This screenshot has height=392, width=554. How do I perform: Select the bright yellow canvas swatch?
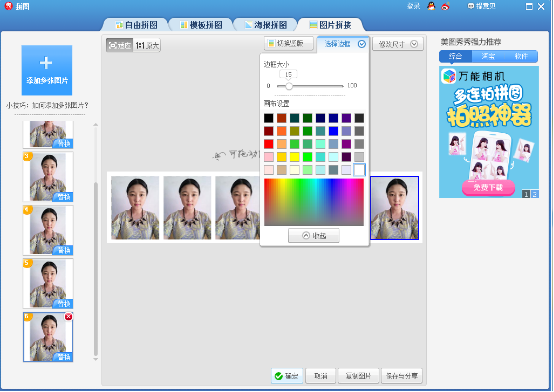(x=294, y=157)
